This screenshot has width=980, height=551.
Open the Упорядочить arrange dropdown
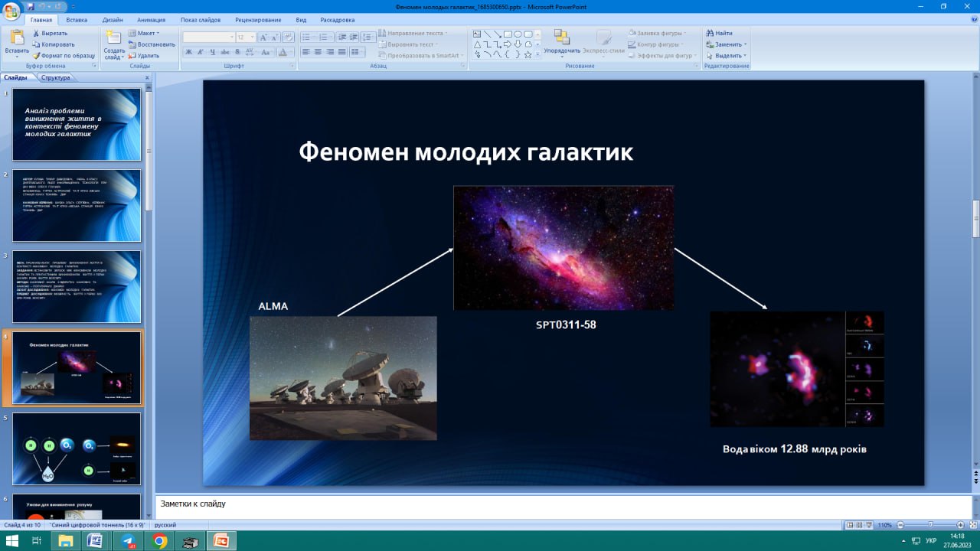click(x=562, y=44)
